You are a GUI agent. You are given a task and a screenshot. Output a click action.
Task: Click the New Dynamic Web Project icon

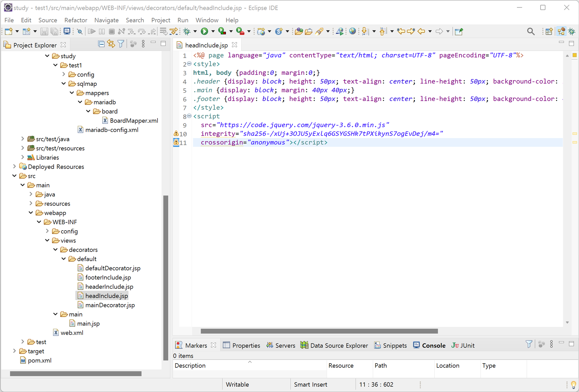point(261,31)
